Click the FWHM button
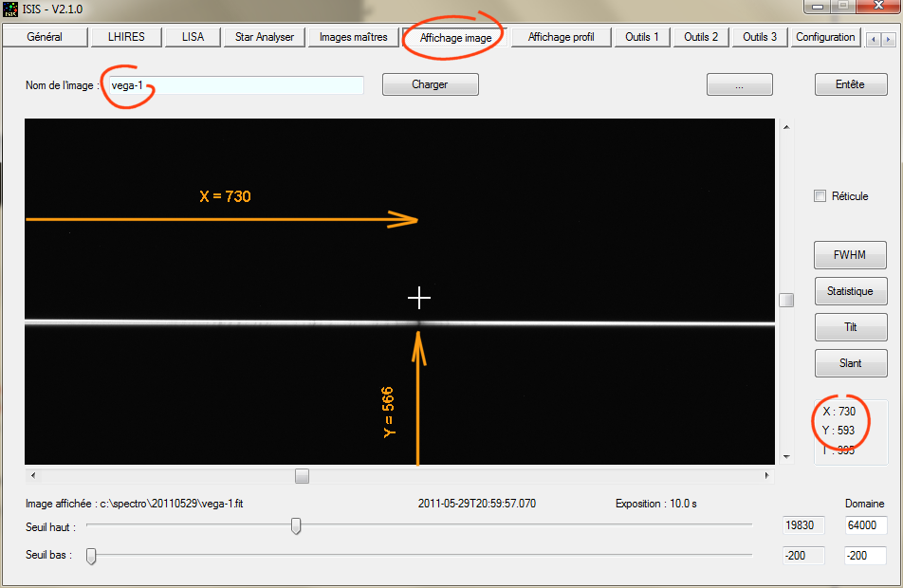The image size is (903, 588). (851, 255)
